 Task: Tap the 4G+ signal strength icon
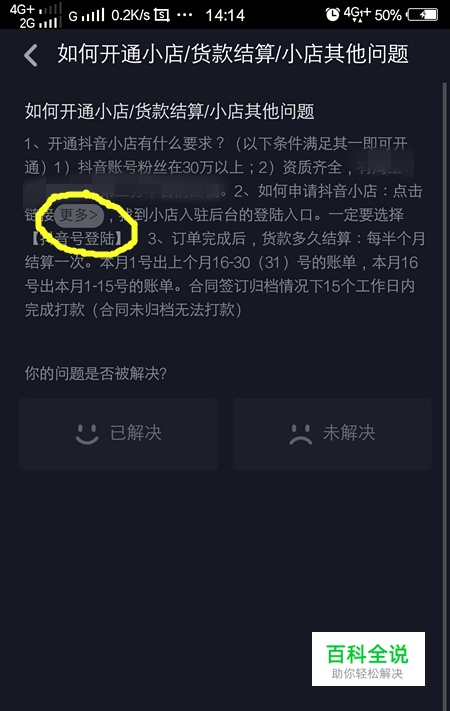click(35, 9)
